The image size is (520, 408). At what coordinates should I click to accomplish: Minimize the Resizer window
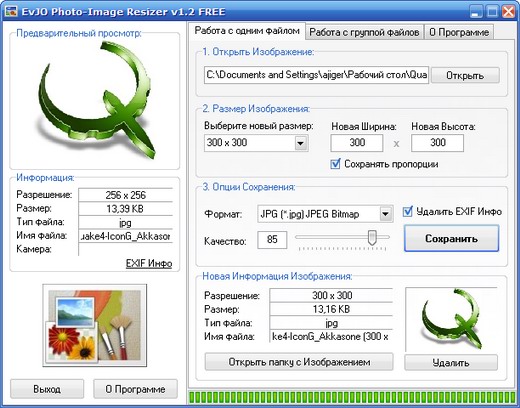476,12
